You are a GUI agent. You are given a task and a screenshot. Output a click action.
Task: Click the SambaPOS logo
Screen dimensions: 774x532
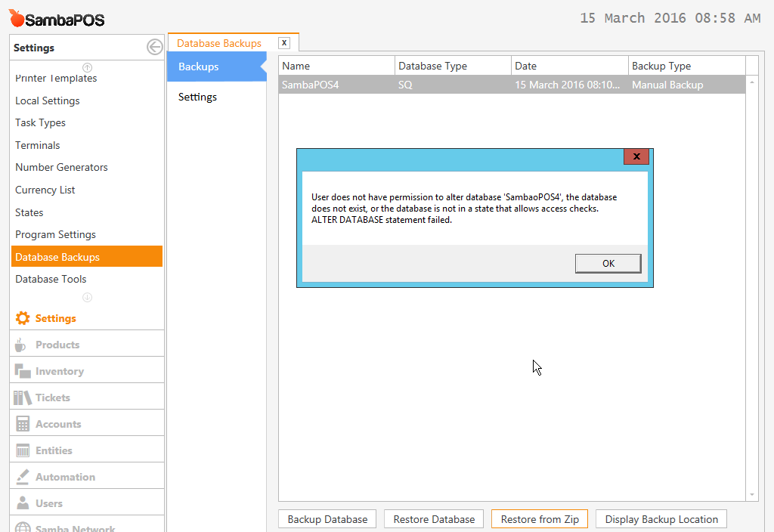[x=57, y=19]
